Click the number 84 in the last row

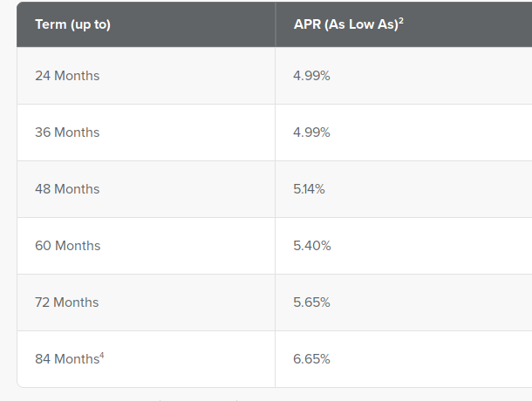point(43,359)
